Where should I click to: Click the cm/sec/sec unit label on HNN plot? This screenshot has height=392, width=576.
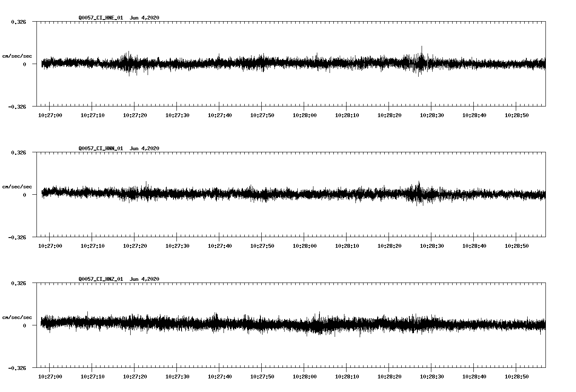point(17,187)
